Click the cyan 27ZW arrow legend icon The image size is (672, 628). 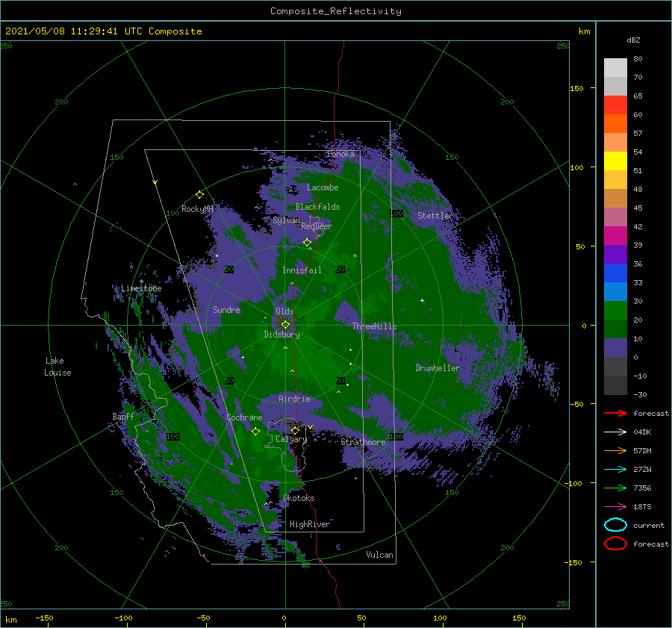click(615, 469)
